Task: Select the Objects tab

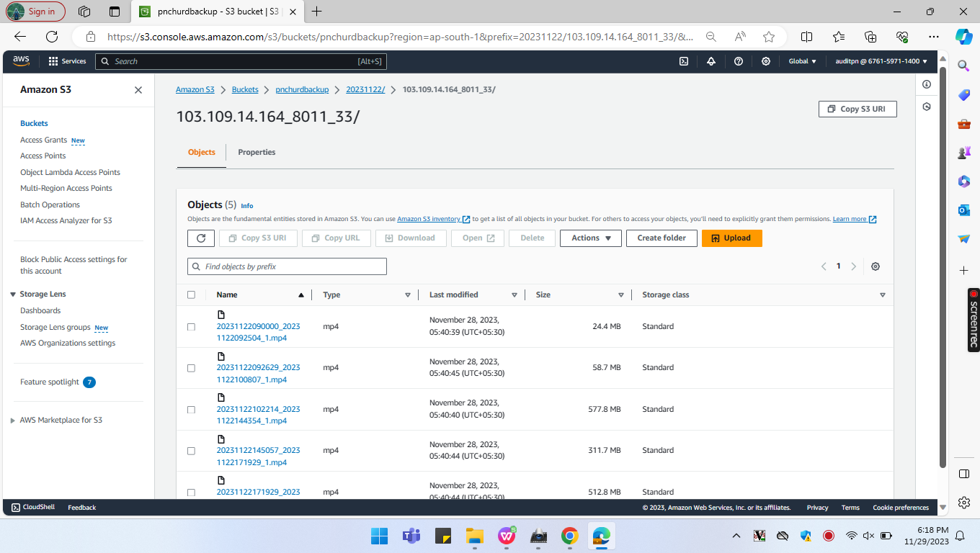Action: pyautogui.click(x=201, y=153)
